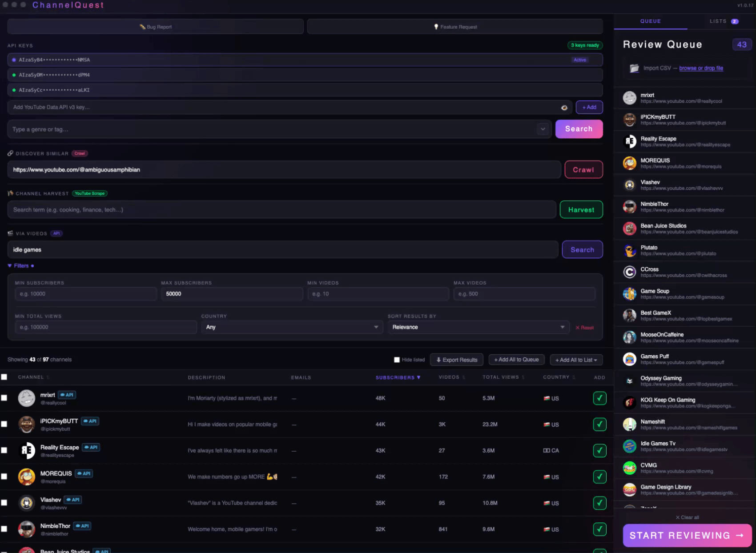Viewport: 756px width, 553px height.
Task: Select the Vlashev row checkbox
Action: [x=4, y=503]
